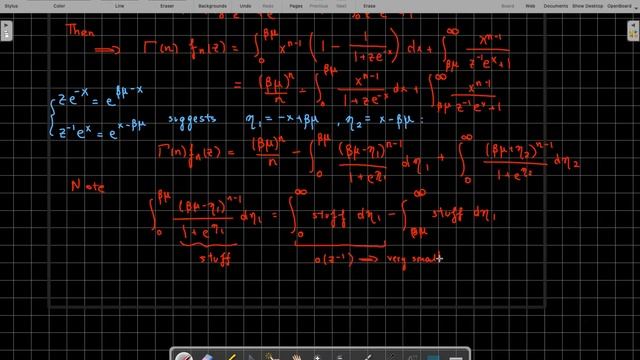The height and width of the screenshot is (360, 640).
Task: Click the 'very small' annotation text
Action: click(413, 260)
